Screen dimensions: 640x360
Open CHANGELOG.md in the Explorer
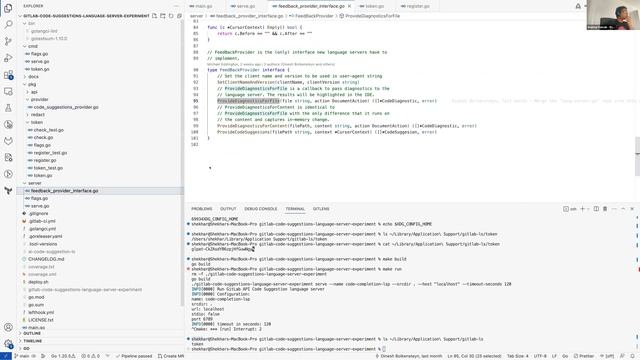coord(46,259)
